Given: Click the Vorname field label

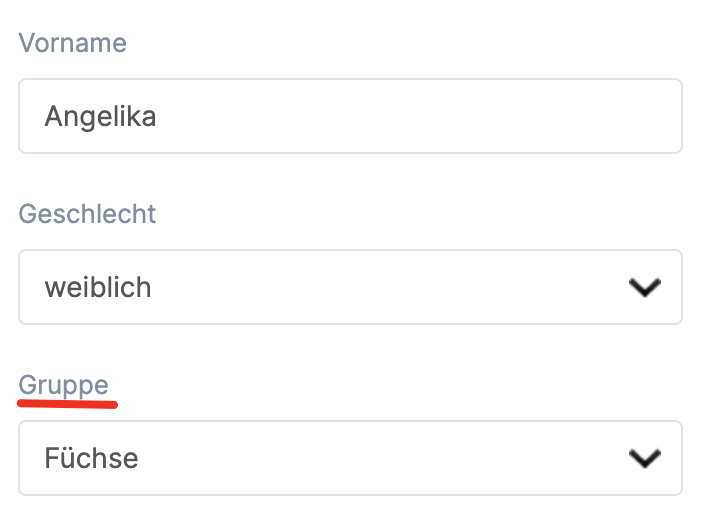Looking at the screenshot, I should pos(72,43).
